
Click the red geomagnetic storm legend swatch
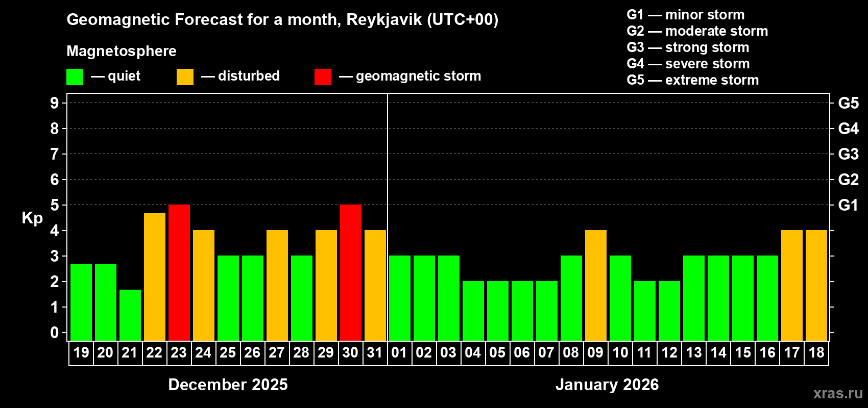coord(323,77)
